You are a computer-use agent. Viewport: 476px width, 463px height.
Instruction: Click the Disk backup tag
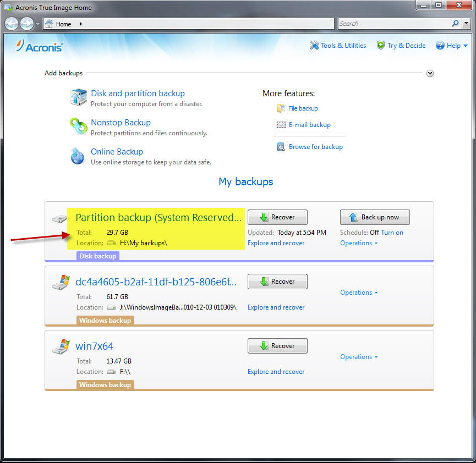(98, 256)
